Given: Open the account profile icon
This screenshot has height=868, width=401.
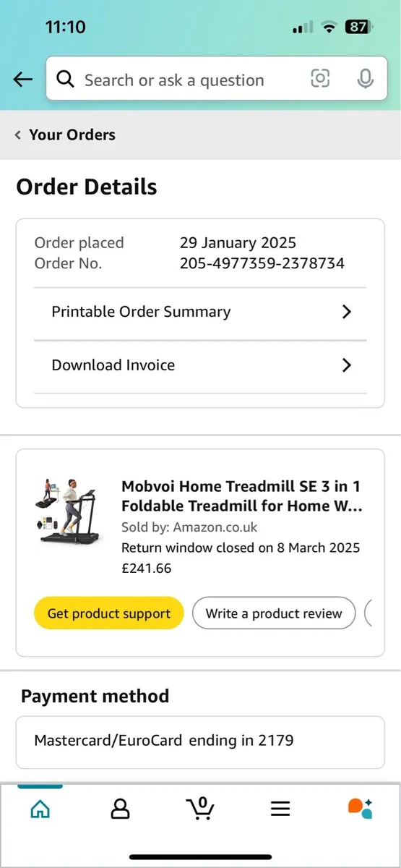Looking at the screenshot, I should click(120, 809).
